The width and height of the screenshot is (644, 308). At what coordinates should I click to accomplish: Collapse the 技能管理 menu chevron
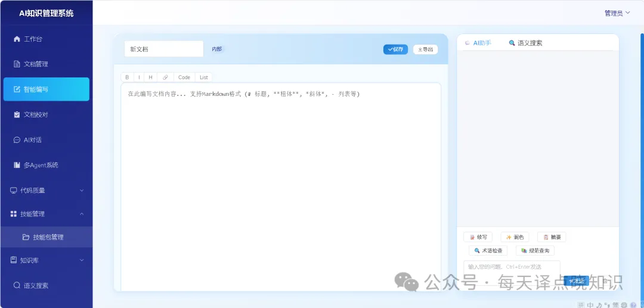(x=81, y=214)
